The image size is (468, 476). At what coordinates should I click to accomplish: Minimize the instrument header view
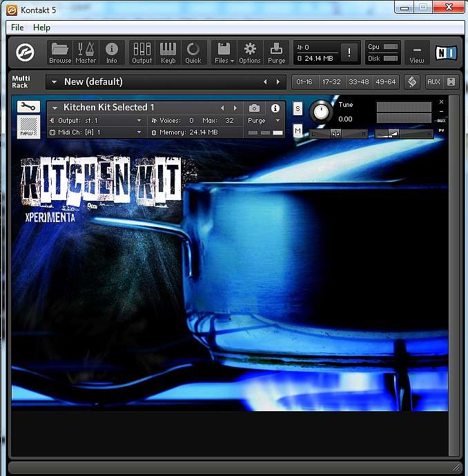(441, 111)
